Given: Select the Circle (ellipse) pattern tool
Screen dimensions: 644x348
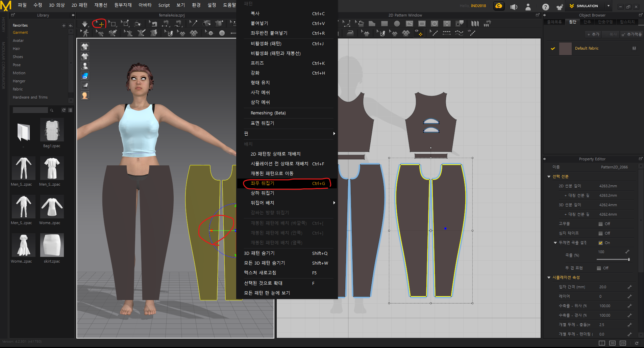Looking at the screenshot, I should pos(397,24).
